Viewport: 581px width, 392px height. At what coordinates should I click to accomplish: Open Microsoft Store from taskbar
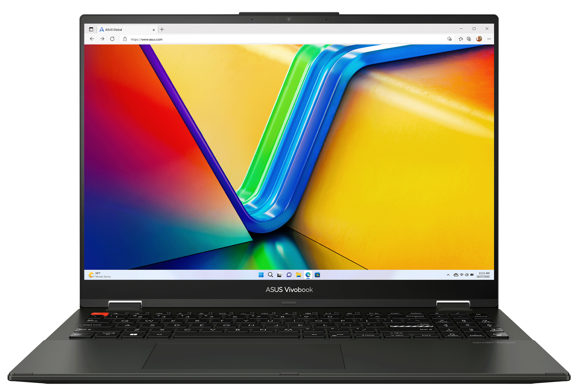point(317,275)
